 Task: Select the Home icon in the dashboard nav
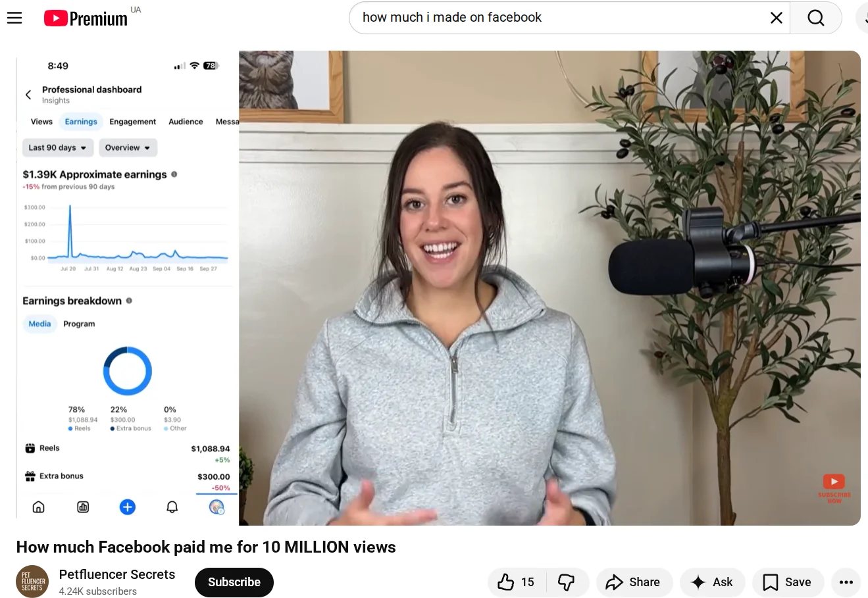coord(38,507)
